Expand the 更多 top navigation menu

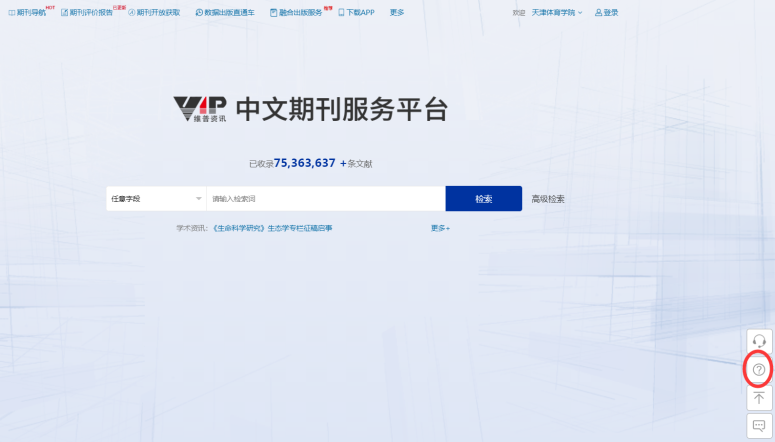coord(397,12)
